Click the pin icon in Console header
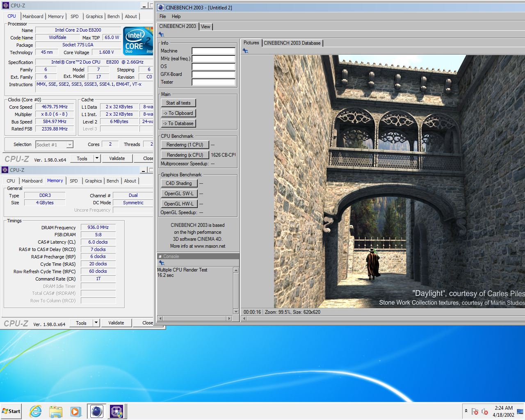Image resolution: width=525 pixels, height=420 pixels. point(162,262)
